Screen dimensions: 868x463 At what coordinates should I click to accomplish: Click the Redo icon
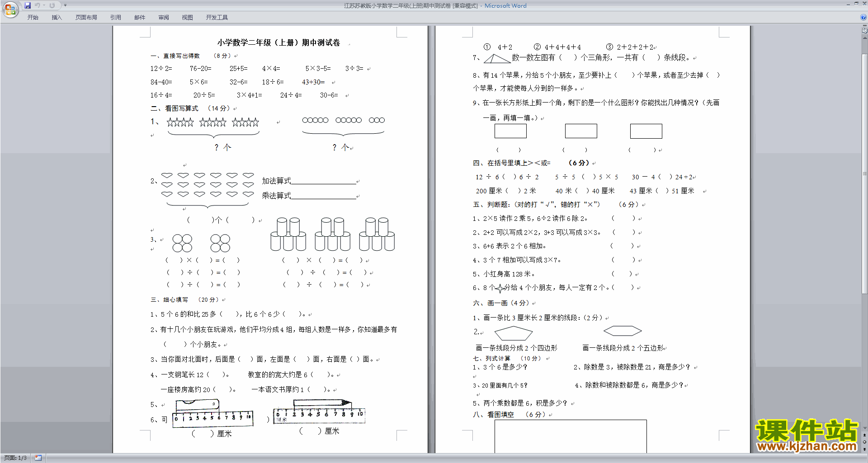pos(52,5)
